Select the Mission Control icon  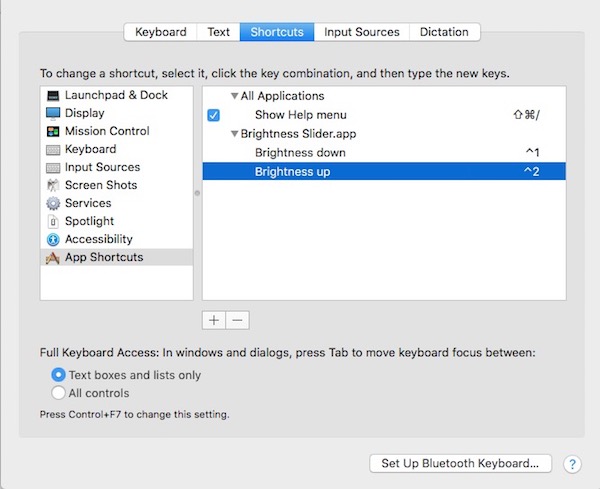[53, 131]
